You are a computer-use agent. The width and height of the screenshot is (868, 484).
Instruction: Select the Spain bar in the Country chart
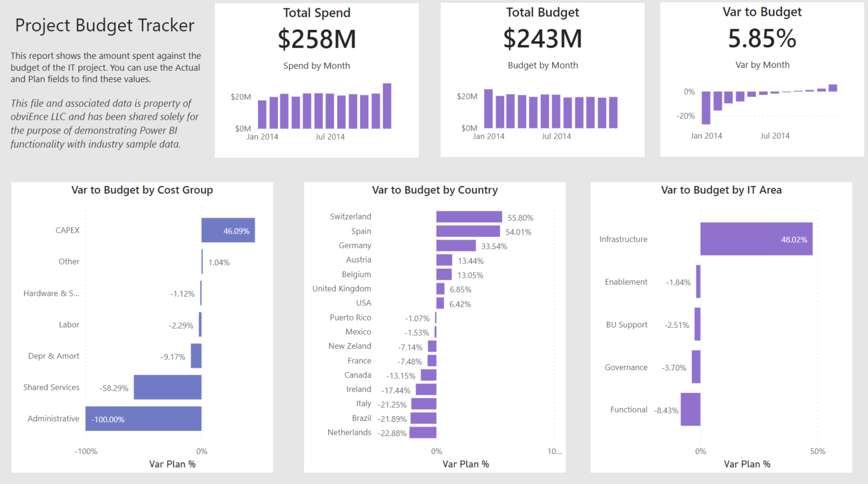pyautogui.click(x=467, y=231)
